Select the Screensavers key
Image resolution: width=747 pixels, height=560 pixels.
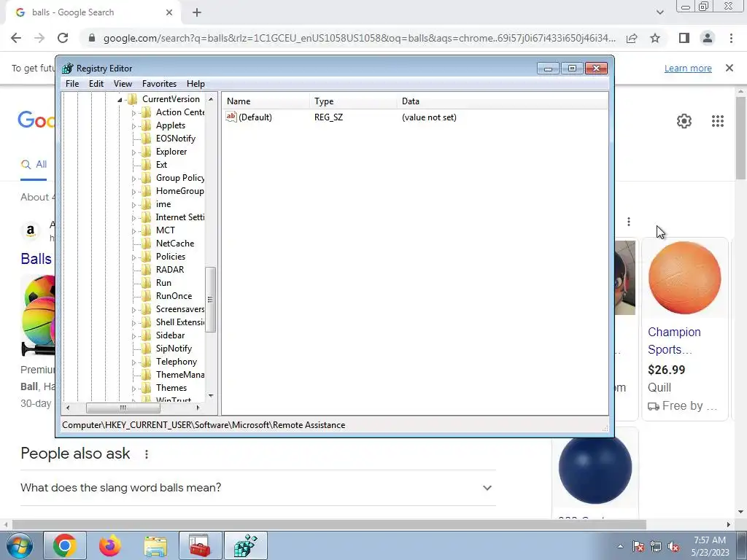(x=180, y=309)
